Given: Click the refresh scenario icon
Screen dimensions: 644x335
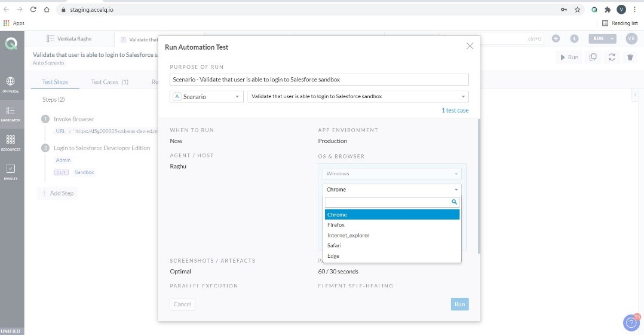Looking at the screenshot, I should coord(612,57).
